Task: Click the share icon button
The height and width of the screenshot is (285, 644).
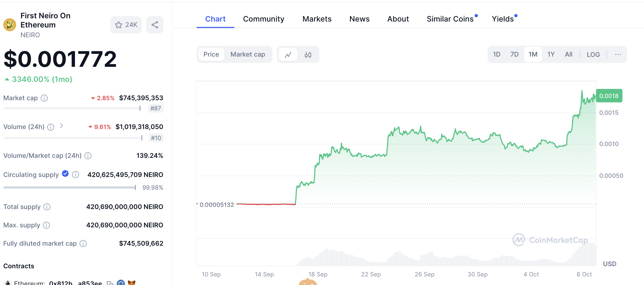Action: coord(155,25)
